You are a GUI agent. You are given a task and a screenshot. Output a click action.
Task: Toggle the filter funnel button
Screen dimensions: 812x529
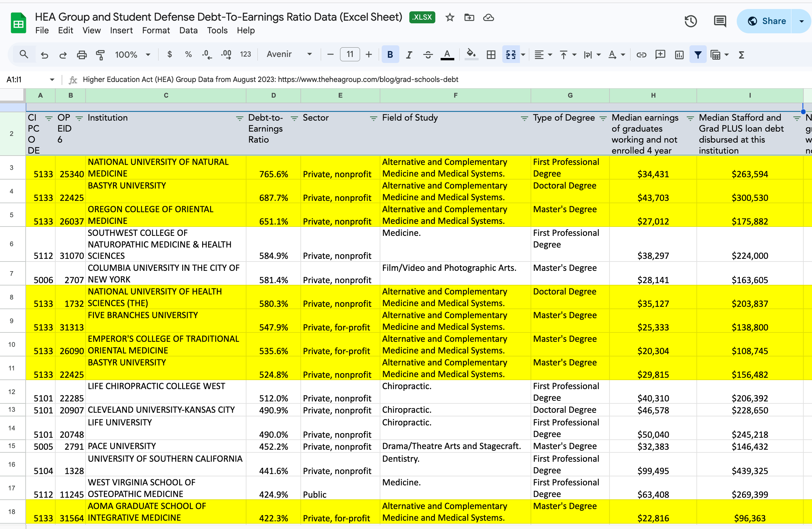[698, 55]
